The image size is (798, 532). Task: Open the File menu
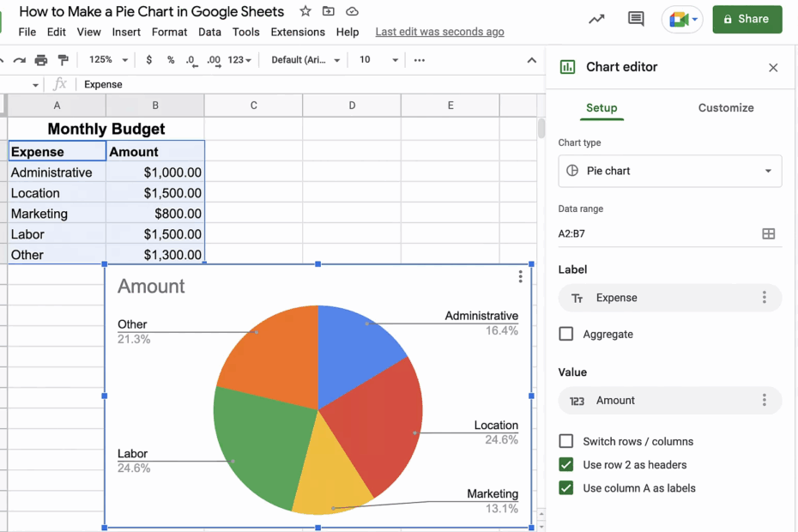[27, 32]
